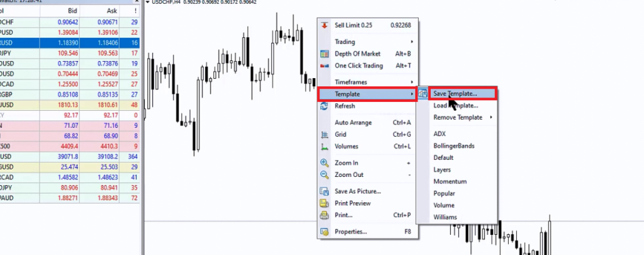Click the Zoom Out magnifier icon
644x255 pixels.
[x=325, y=175]
